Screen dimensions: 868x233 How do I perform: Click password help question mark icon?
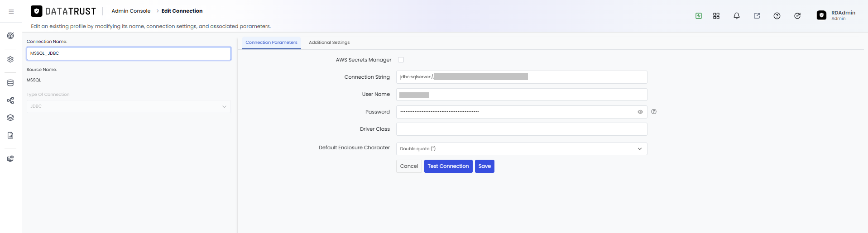(654, 112)
